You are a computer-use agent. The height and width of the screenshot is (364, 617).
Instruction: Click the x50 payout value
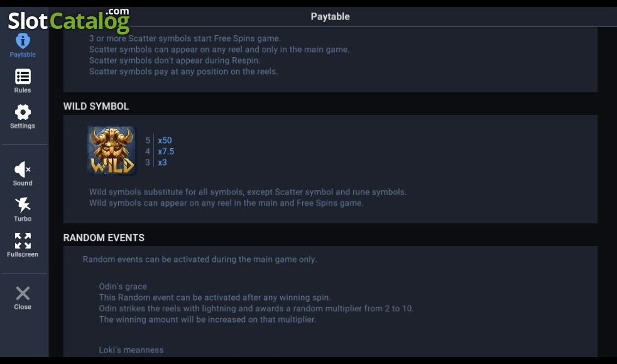[x=165, y=141]
